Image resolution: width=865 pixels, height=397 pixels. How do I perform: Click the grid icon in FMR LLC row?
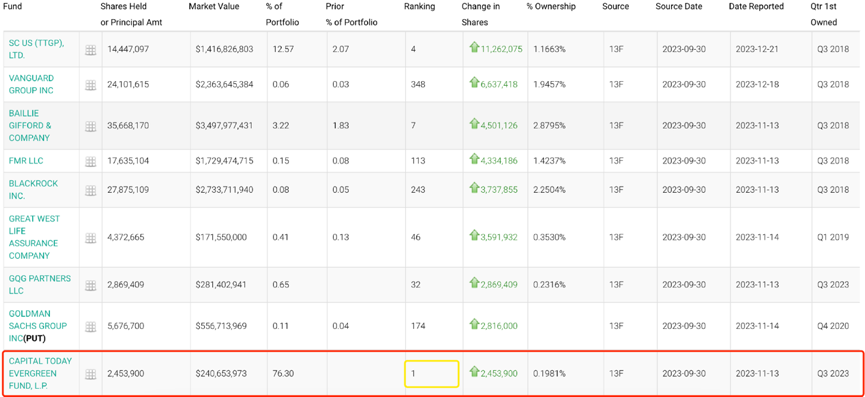(x=90, y=162)
